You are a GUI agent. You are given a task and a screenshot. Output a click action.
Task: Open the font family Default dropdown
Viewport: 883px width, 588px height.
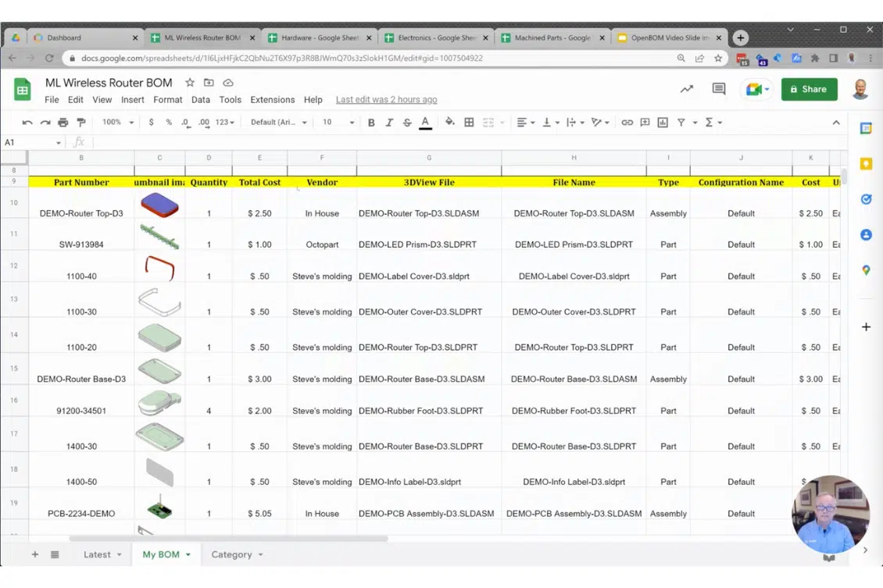pos(279,122)
